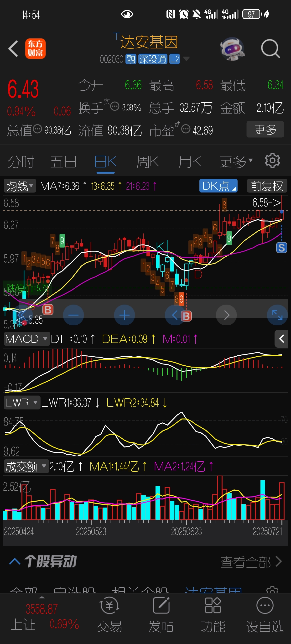Tap the date label 20250623

point(186,531)
